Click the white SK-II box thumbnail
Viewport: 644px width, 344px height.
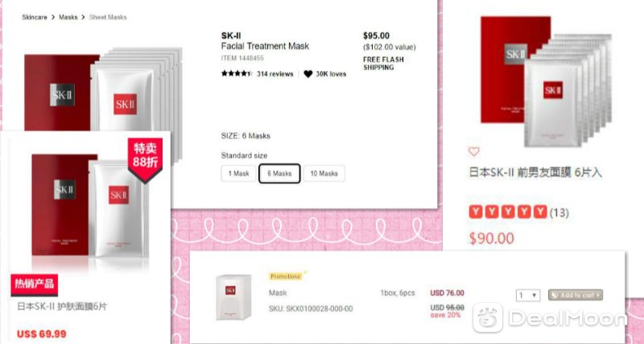tap(233, 297)
